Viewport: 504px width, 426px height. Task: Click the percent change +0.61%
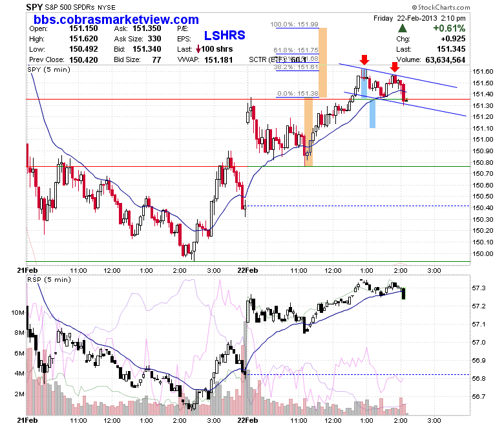pos(449,28)
